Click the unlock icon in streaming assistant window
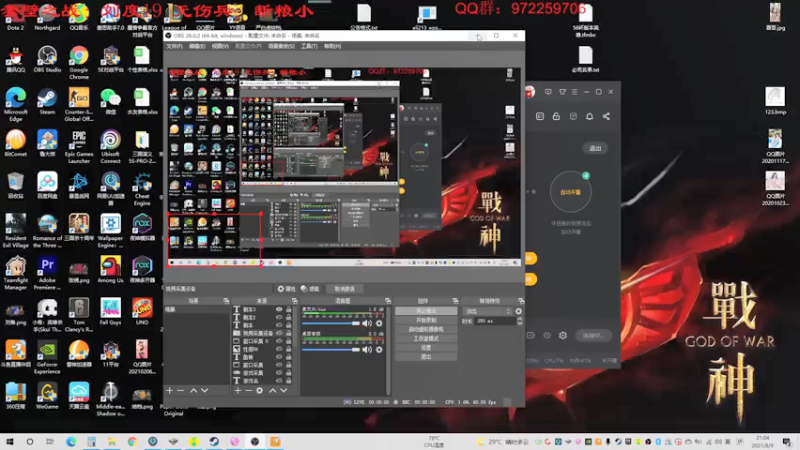Screen dimensions: 800x450 [556, 116]
